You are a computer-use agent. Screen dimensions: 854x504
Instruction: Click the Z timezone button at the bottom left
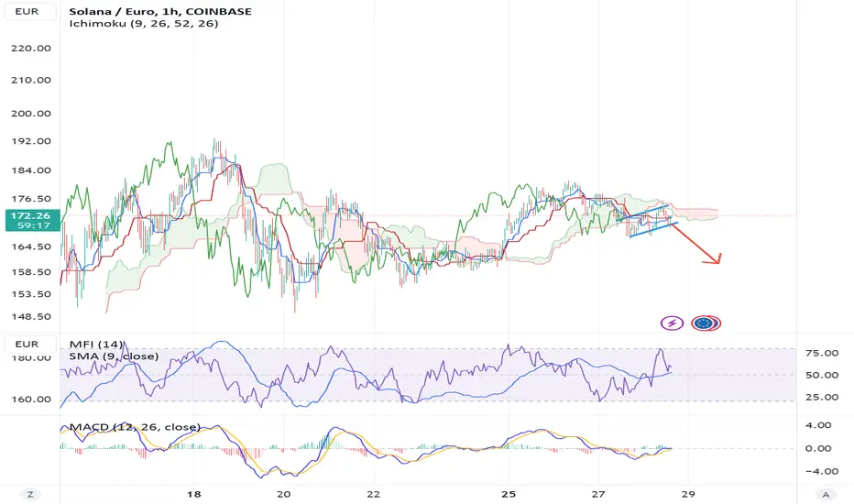point(30,494)
